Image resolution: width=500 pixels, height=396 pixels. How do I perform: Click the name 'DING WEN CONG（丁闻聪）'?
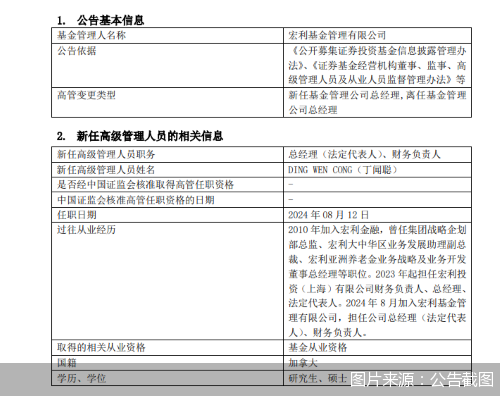pos(343,170)
